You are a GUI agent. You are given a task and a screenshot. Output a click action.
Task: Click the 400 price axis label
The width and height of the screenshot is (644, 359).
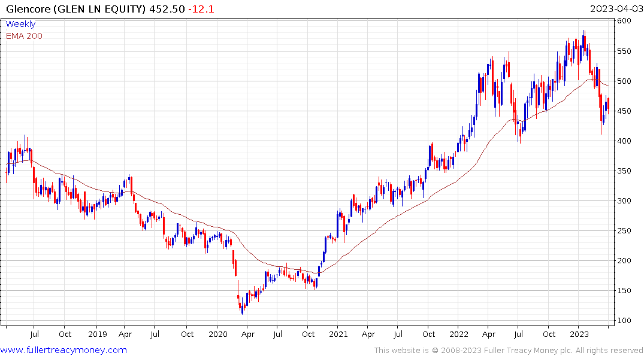point(624,141)
